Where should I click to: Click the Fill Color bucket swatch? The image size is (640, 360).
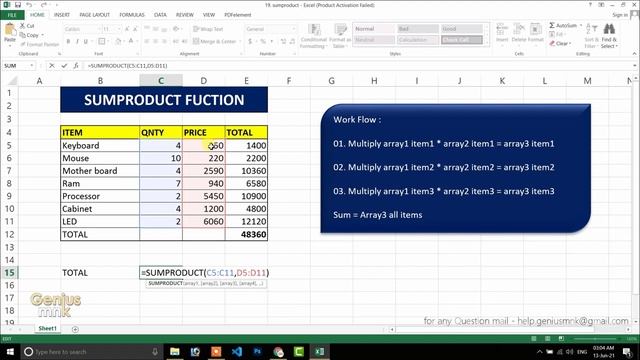pyautogui.click(x=118, y=41)
